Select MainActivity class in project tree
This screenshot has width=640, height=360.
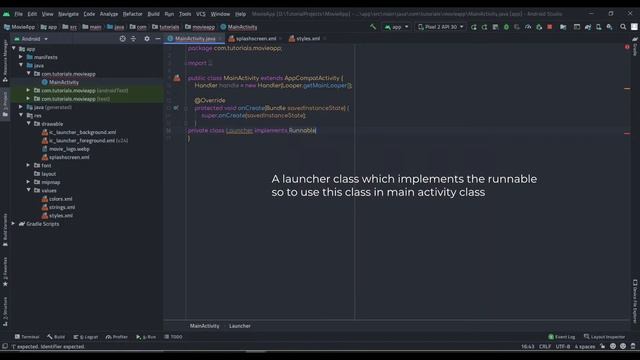(x=64, y=82)
